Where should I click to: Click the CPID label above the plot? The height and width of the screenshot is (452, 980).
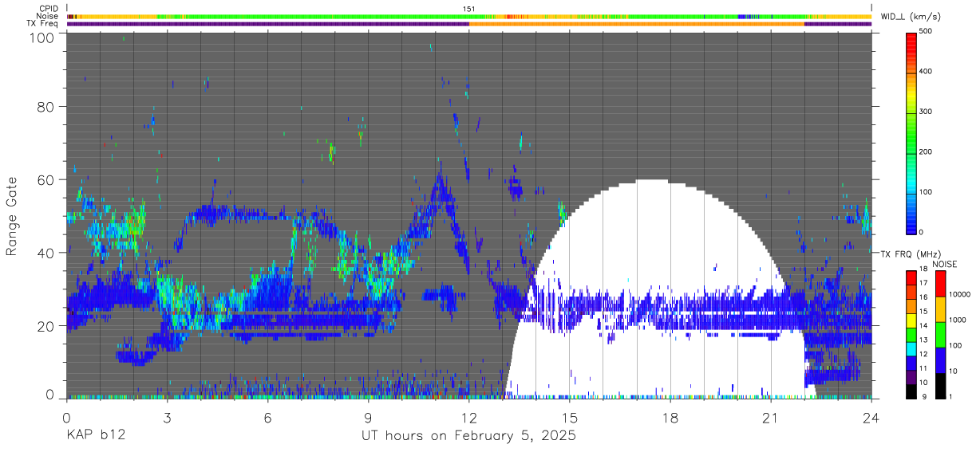(49, 8)
